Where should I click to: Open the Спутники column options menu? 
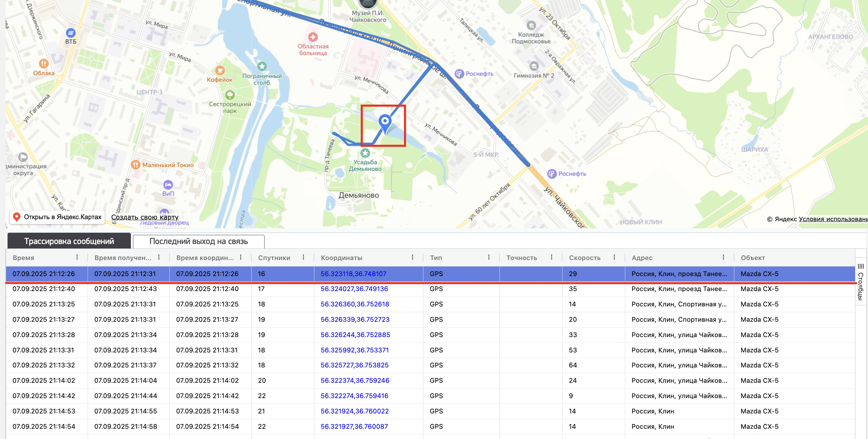[303, 257]
